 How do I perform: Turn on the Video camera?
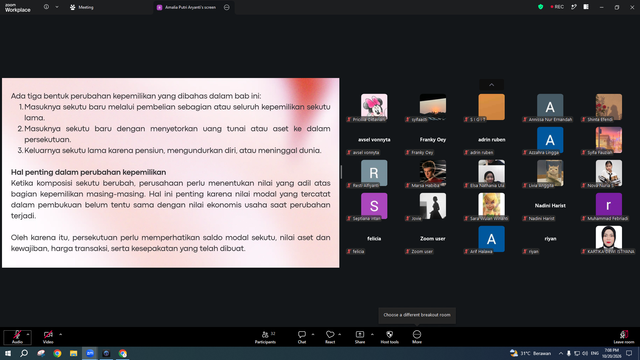pyautogui.click(x=48, y=337)
